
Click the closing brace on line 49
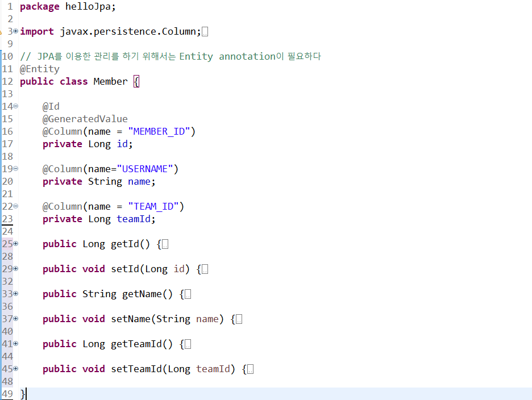[x=22, y=394]
